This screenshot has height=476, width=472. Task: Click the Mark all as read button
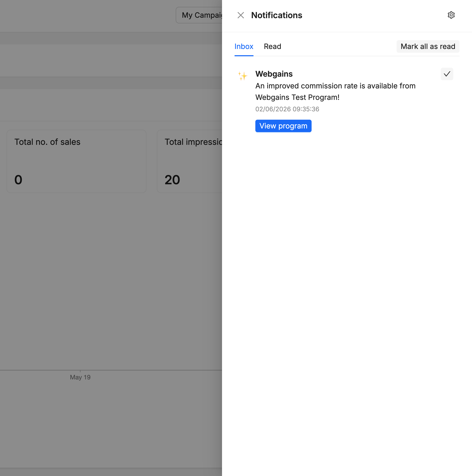[428, 46]
